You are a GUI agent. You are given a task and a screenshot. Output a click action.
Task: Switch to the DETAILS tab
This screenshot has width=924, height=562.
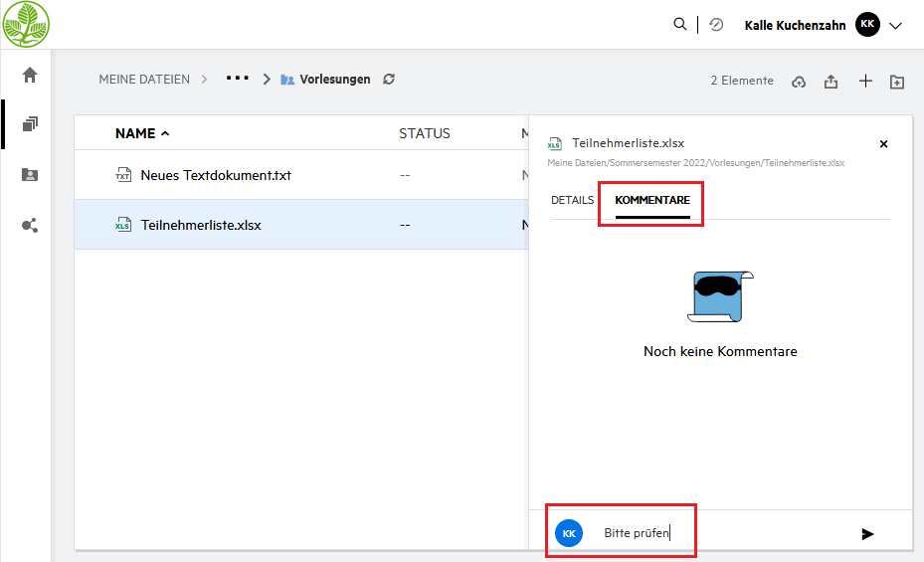pyautogui.click(x=572, y=200)
